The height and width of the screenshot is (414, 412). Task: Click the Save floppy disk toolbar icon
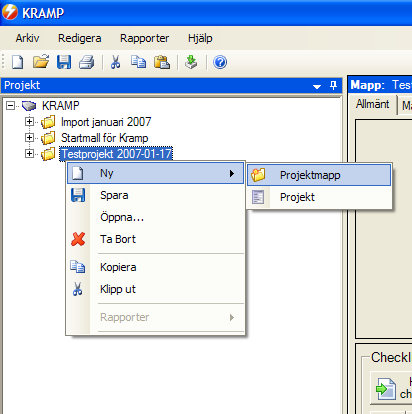64,62
